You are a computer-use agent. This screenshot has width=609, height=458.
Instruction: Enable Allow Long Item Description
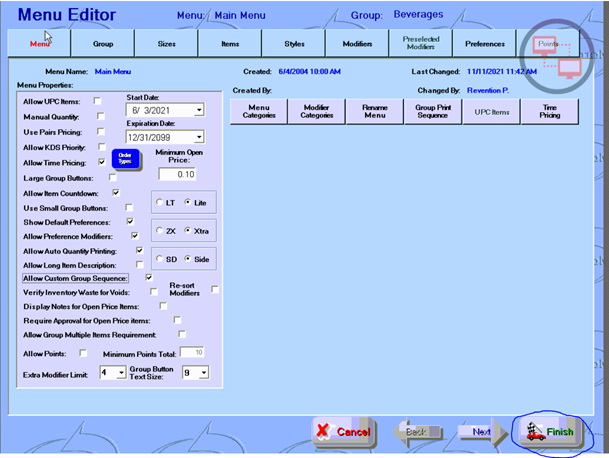point(139,265)
